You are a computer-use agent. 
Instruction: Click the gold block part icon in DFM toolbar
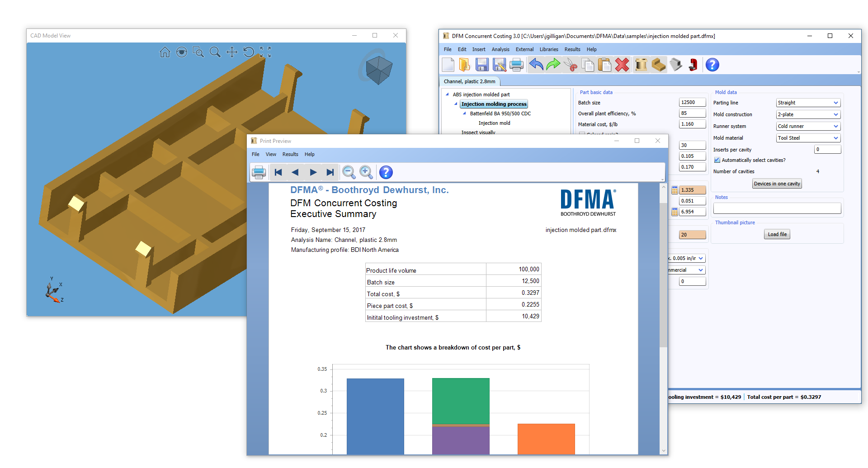click(x=659, y=65)
